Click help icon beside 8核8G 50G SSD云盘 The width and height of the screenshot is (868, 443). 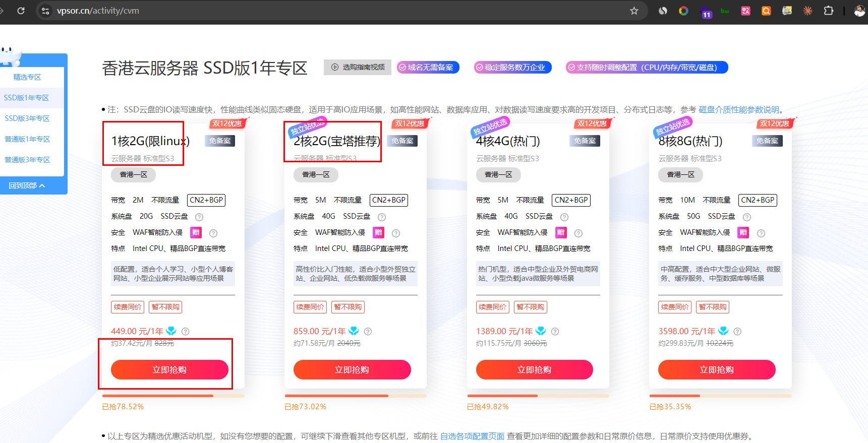pyautogui.click(x=747, y=217)
